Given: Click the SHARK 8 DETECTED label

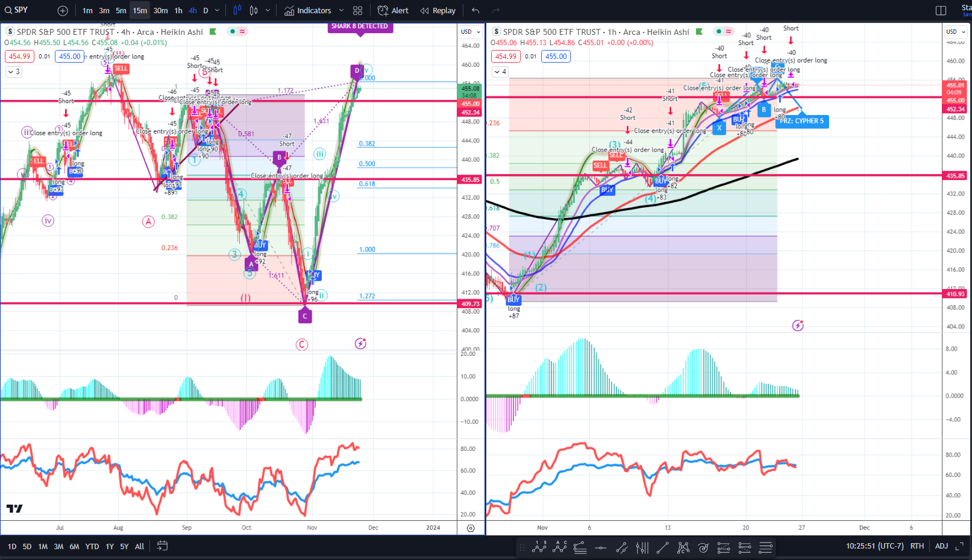Looking at the screenshot, I should [x=360, y=26].
